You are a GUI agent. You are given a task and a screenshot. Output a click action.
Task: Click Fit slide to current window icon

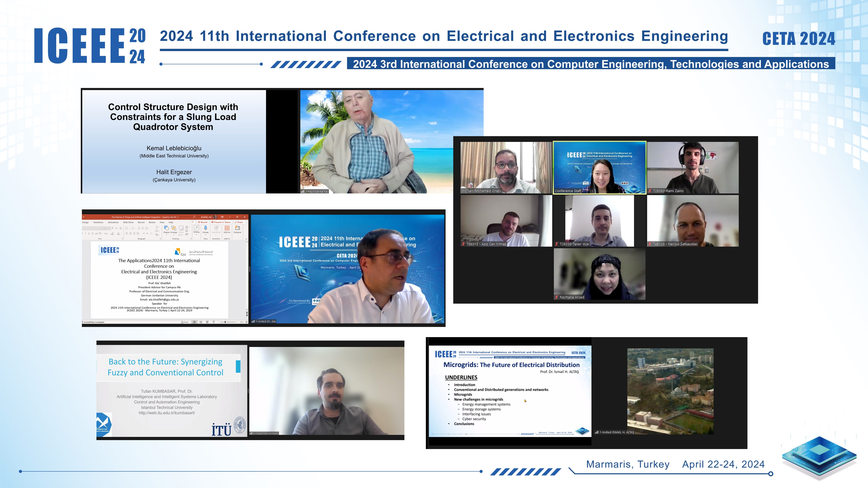[246, 322]
